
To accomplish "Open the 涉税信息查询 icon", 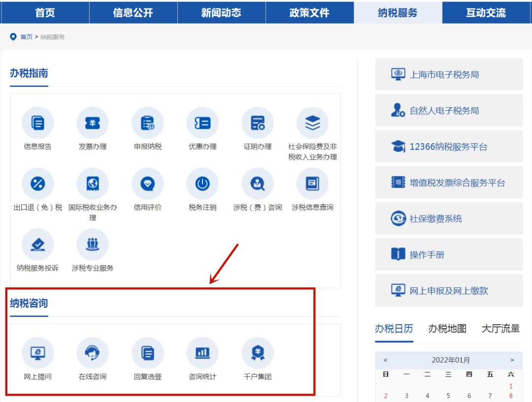I will 312,184.
